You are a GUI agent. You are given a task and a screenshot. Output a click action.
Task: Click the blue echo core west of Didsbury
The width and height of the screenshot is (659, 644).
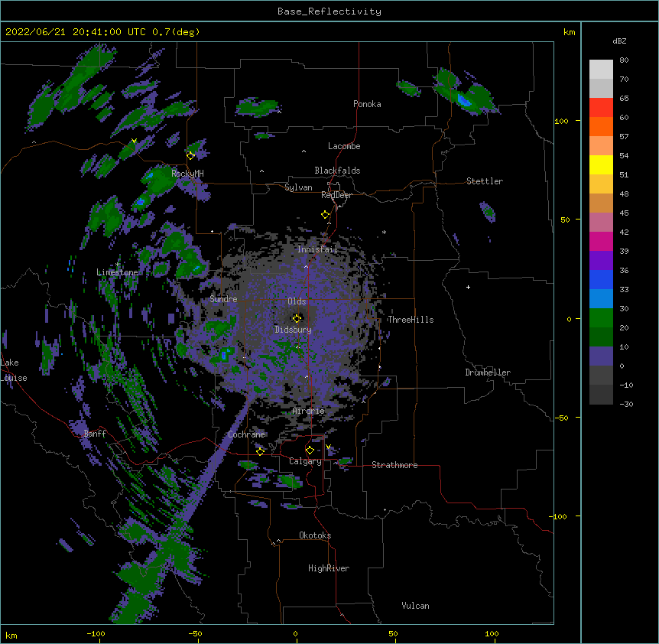point(226,354)
